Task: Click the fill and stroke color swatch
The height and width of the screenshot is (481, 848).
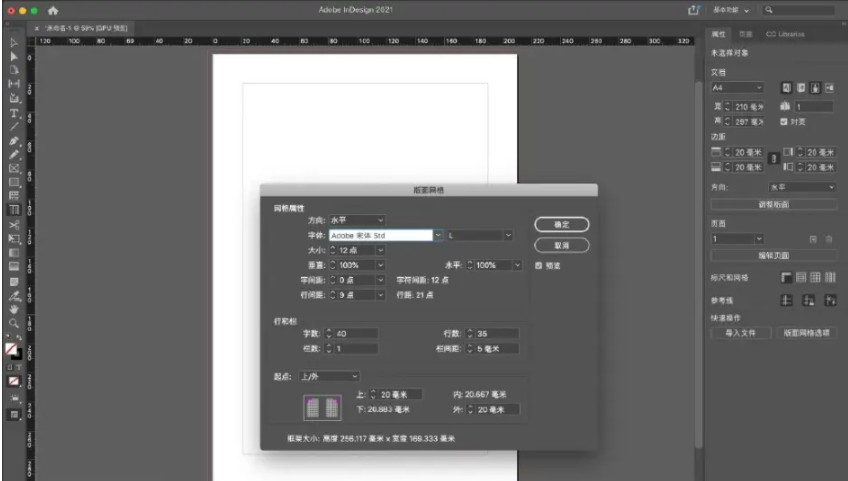Action: [x=14, y=351]
